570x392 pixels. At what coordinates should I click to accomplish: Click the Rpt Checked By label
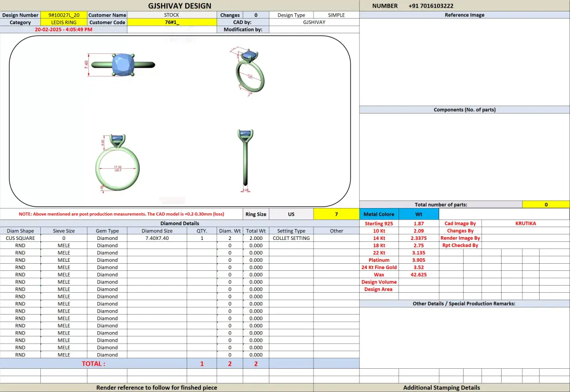(460, 246)
